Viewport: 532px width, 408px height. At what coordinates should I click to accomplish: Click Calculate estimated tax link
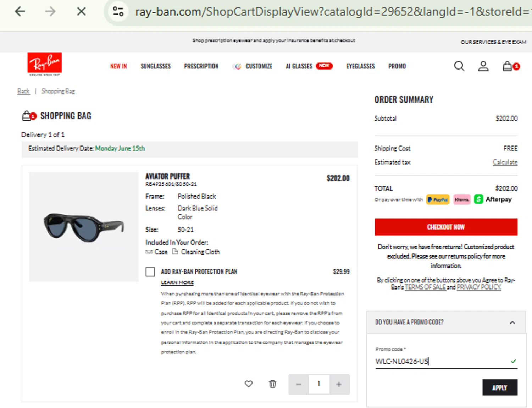[x=505, y=162]
